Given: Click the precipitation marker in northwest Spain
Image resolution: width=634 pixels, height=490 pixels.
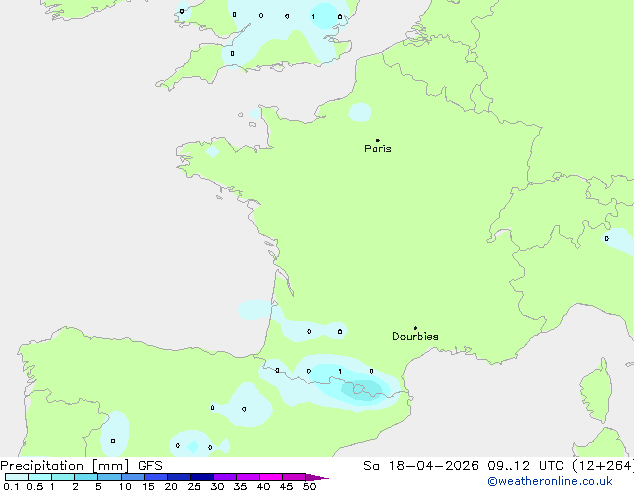Looking at the screenshot, I should click(x=113, y=440).
